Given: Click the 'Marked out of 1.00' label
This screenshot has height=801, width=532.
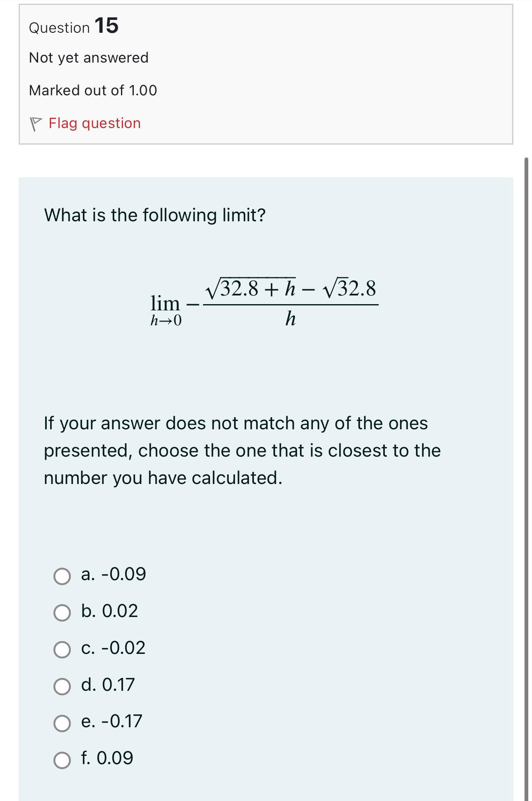Looking at the screenshot, I should click(x=93, y=90).
